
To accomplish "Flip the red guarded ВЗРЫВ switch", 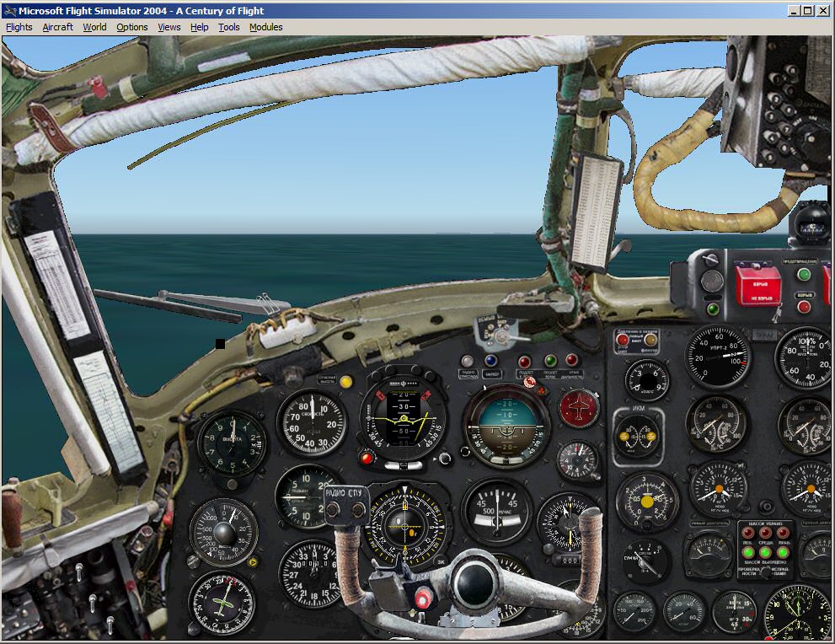I will [x=757, y=285].
